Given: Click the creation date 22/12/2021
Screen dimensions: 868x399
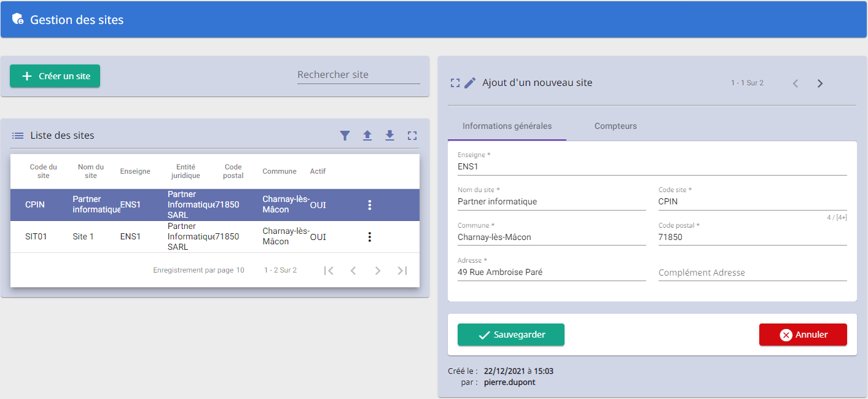Looking at the screenshot, I should [505, 371].
